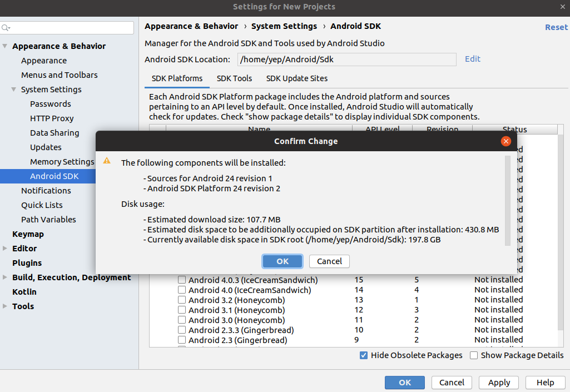Viewport: 570px width, 392px height.
Task: Check Android 3.0 (Honeycomb) checkbox
Action: [182, 320]
